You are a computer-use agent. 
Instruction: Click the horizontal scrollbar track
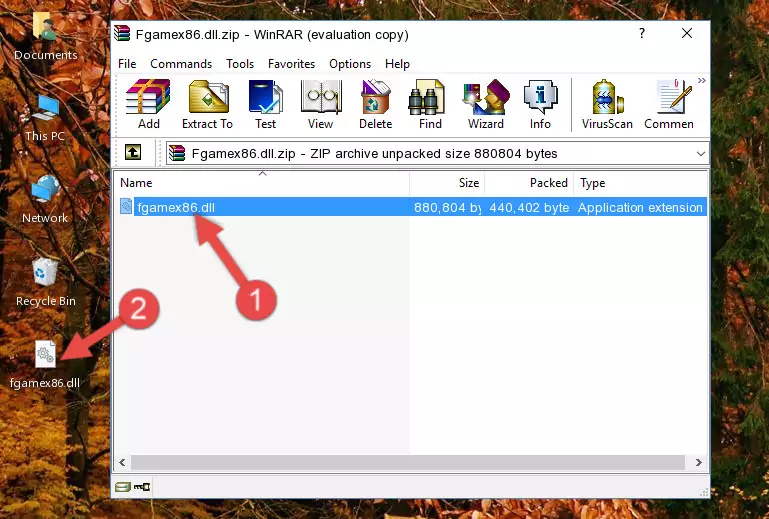407,462
